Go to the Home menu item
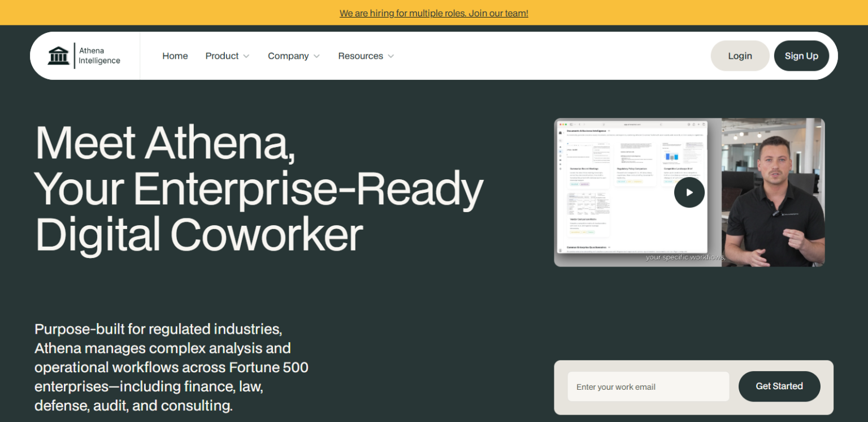The width and height of the screenshot is (868, 422). tap(175, 56)
